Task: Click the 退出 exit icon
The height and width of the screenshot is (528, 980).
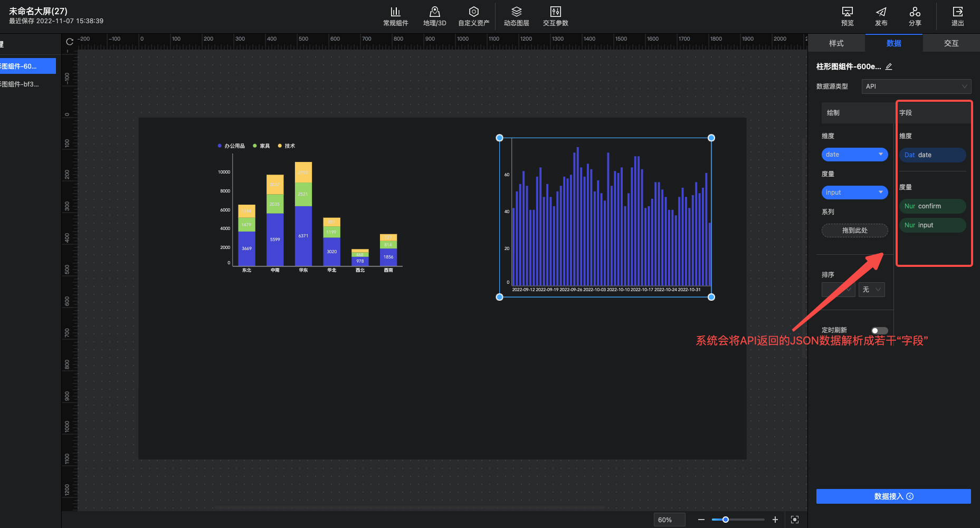Action: [957, 12]
